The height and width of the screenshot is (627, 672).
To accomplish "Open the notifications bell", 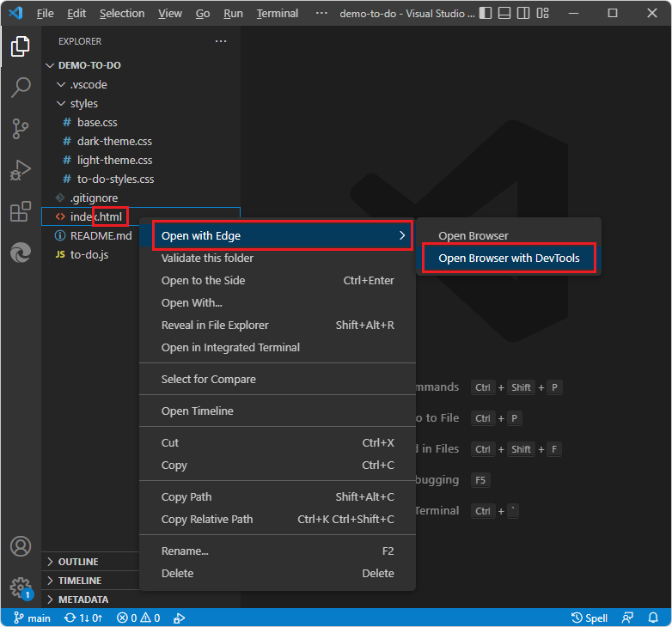I will pos(653,618).
